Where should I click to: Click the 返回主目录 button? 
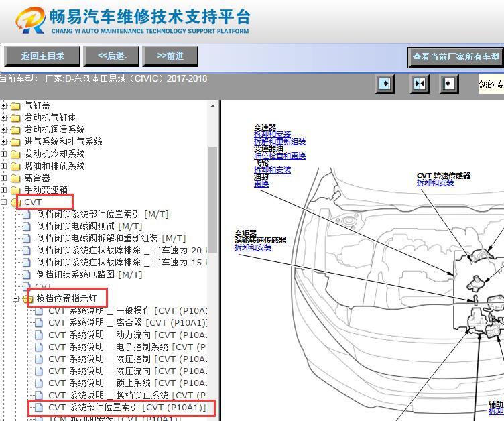[x=42, y=56]
